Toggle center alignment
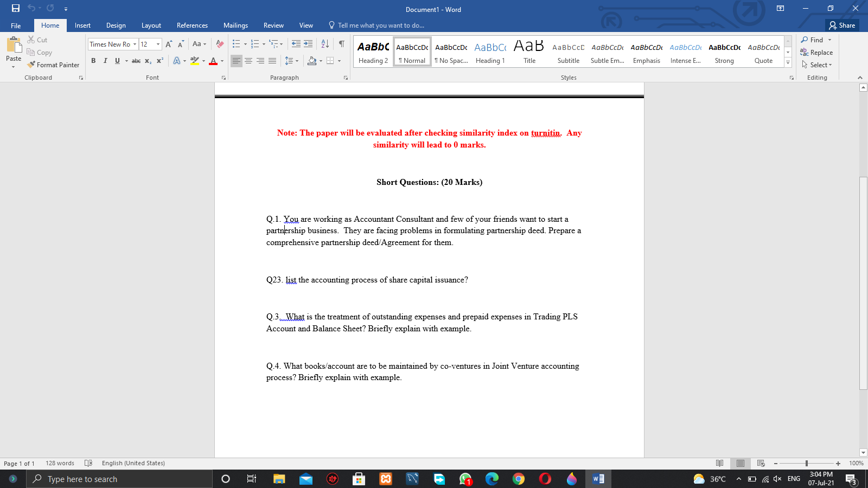The height and width of the screenshot is (488, 868). click(x=248, y=61)
